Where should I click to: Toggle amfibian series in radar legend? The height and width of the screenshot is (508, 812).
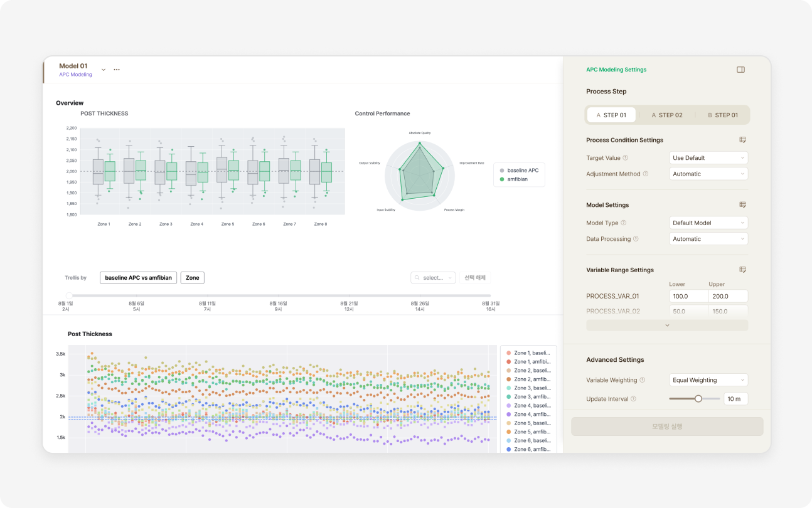point(514,179)
